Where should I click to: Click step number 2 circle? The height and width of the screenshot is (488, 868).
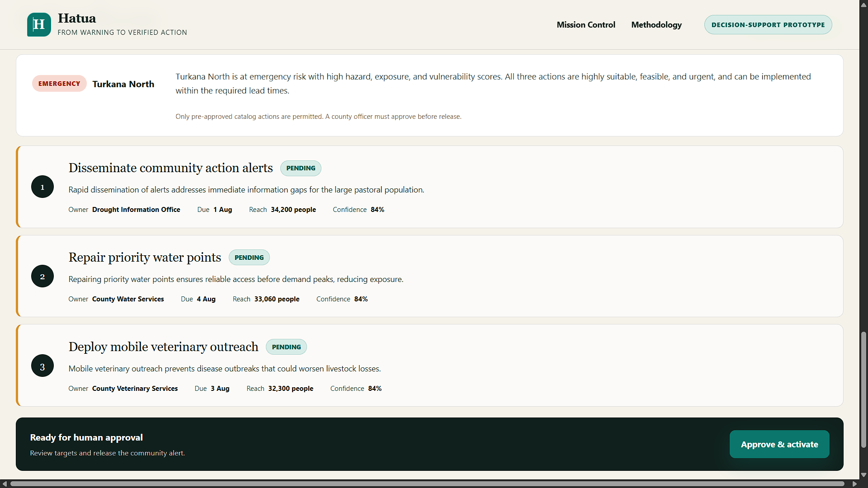point(42,276)
